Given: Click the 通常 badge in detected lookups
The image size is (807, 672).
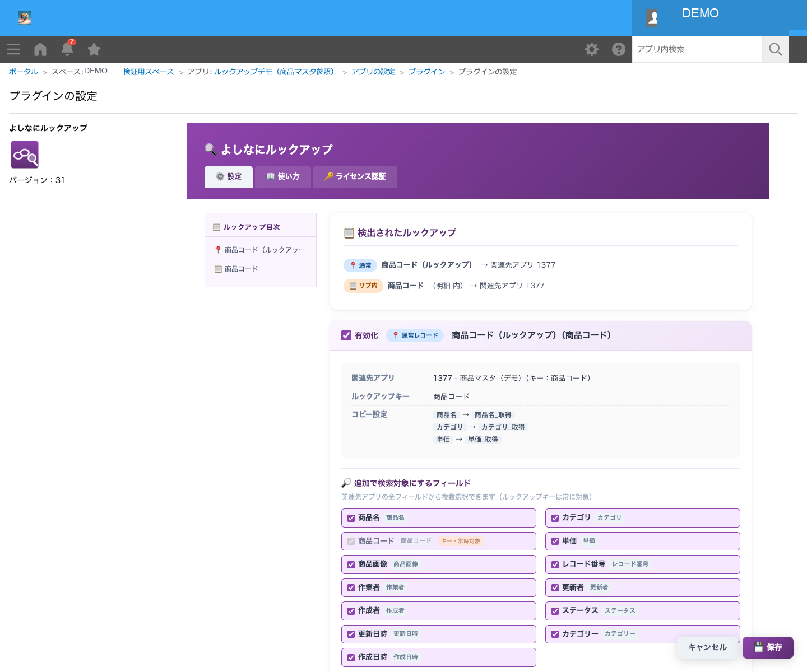Looking at the screenshot, I should pos(360,265).
